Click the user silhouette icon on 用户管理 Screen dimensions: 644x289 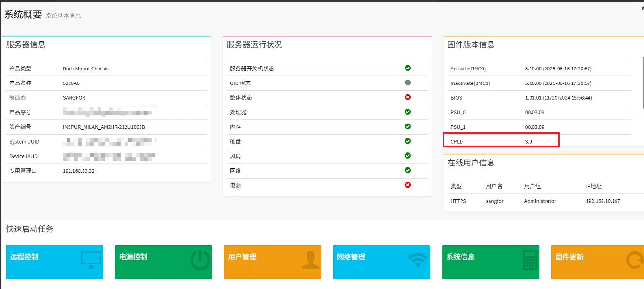(310, 260)
